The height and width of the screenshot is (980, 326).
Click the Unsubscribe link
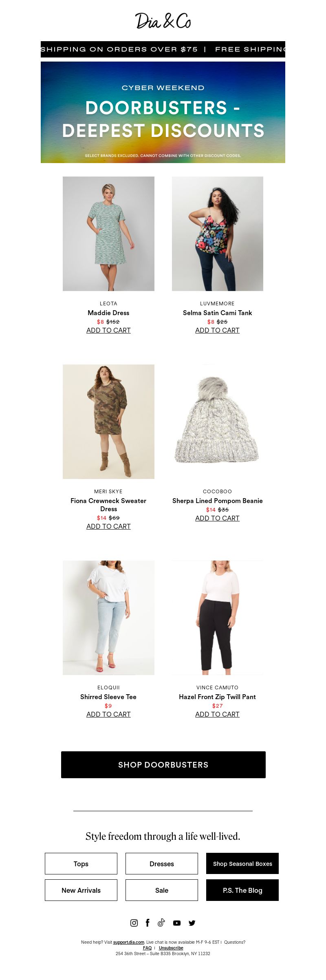(171, 948)
